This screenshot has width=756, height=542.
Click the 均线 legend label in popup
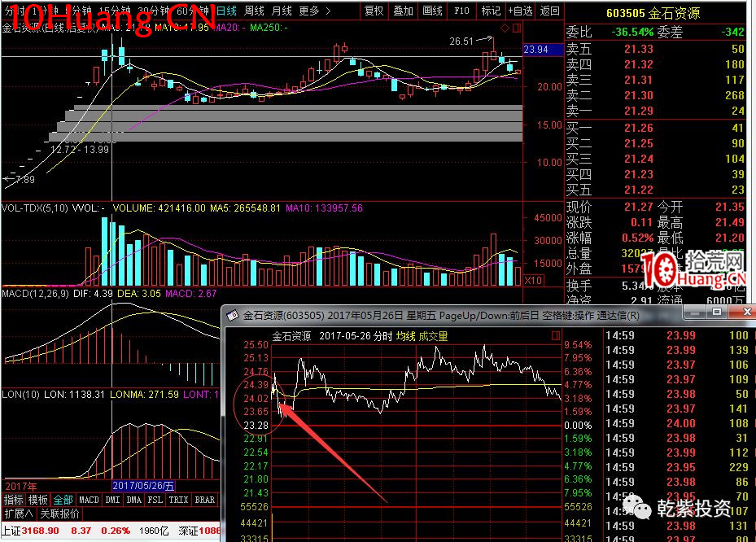[x=405, y=336]
